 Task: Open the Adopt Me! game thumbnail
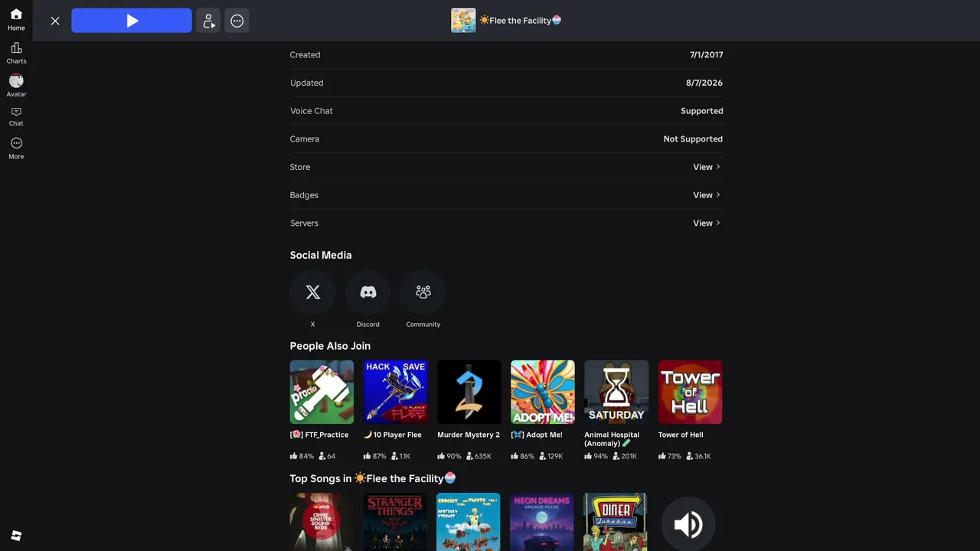tap(543, 392)
